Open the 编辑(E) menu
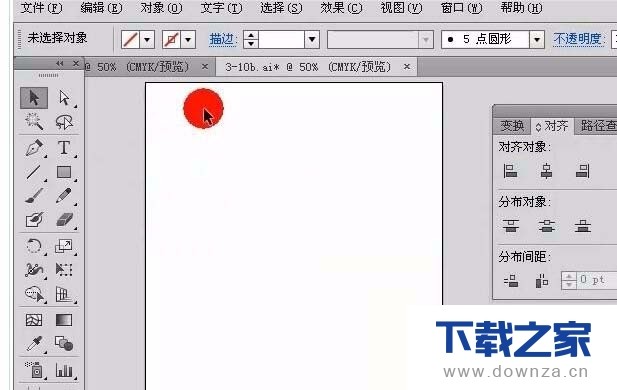Screen dimensions: 617x390 [x=102, y=8]
